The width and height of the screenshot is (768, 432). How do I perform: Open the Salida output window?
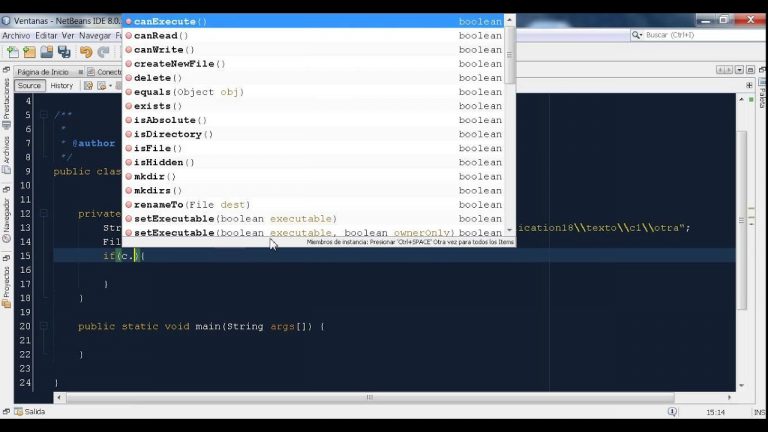[30, 412]
